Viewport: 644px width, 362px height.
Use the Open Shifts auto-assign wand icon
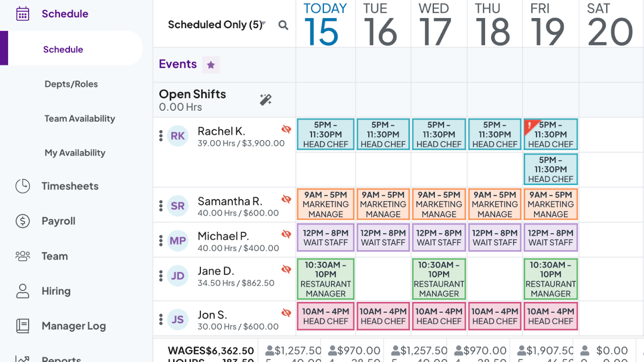265,100
